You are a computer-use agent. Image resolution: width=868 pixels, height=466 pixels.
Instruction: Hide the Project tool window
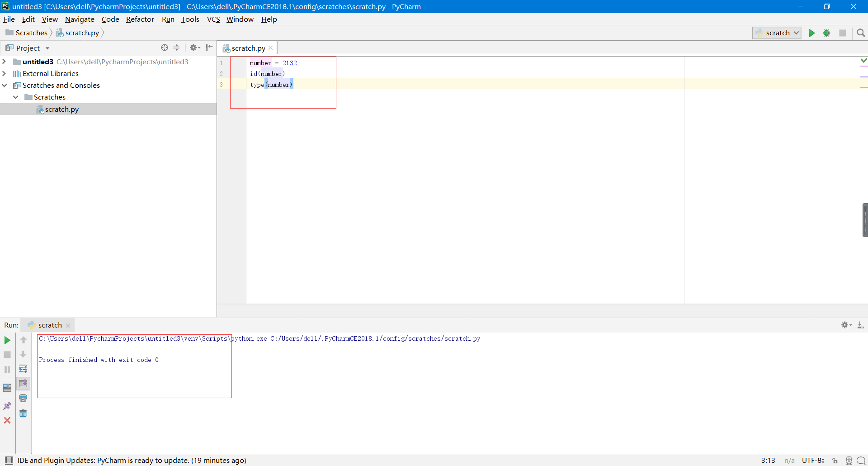(x=209, y=48)
